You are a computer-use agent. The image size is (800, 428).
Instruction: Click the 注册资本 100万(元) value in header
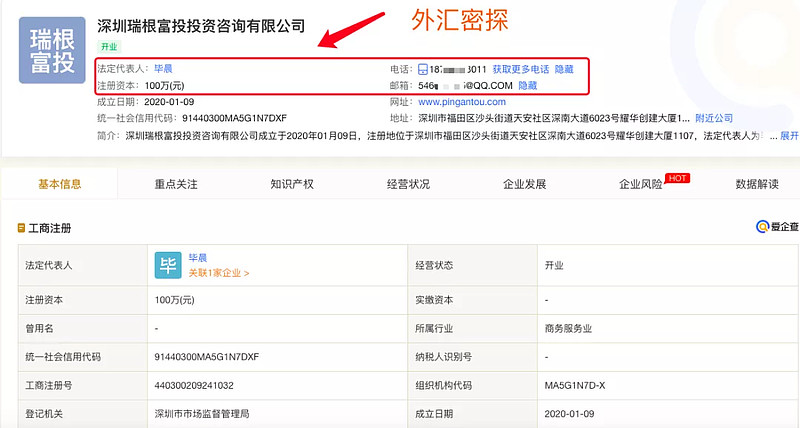click(x=164, y=86)
